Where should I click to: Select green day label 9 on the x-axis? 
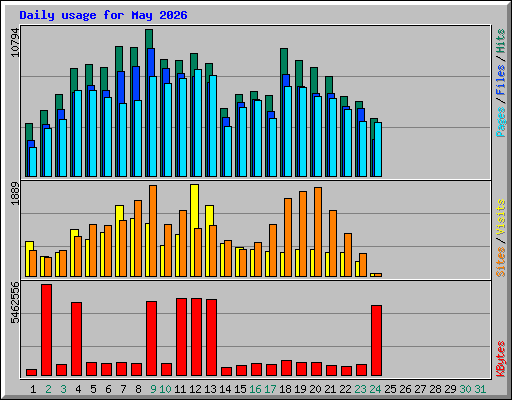click(x=153, y=389)
